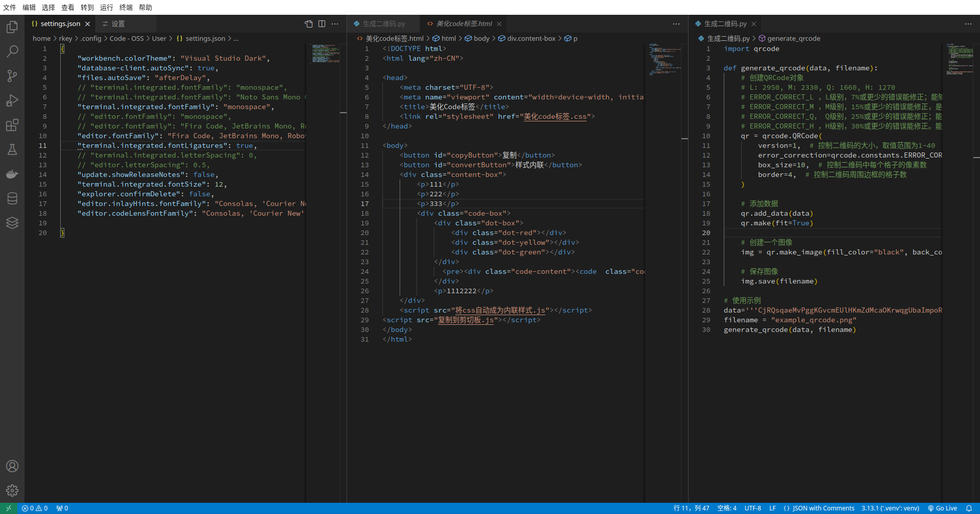This screenshot has height=514, width=980.
Task: Open the Manage gear menu
Action: (x=12, y=491)
